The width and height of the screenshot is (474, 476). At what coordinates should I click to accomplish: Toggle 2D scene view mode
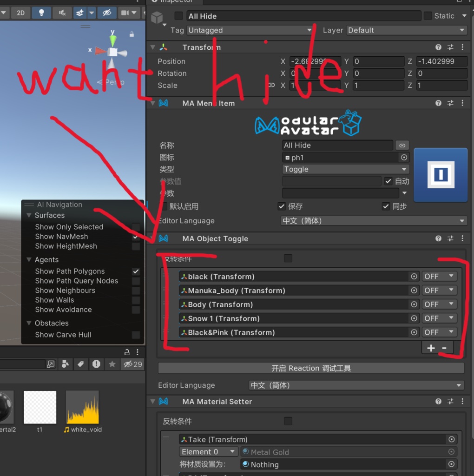[x=20, y=13]
